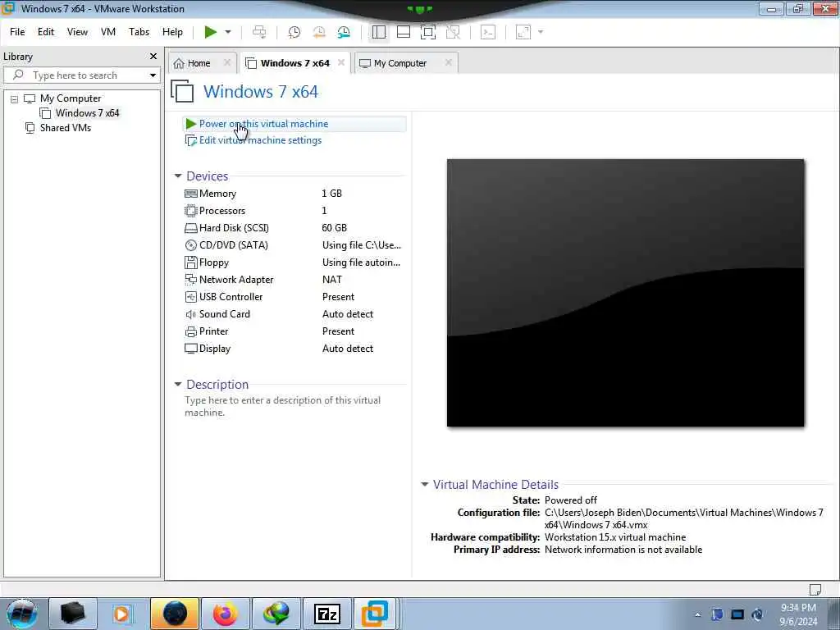Close the Library panel

click(153, 57)
